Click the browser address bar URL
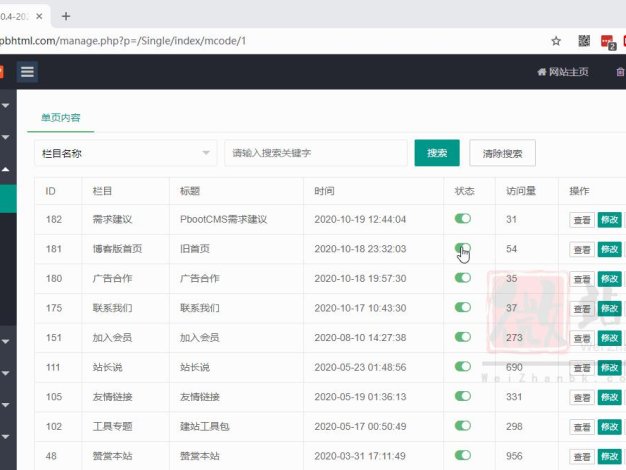Image resolution: width=626 pixels, height=470 pixels. tap(123, 41)
